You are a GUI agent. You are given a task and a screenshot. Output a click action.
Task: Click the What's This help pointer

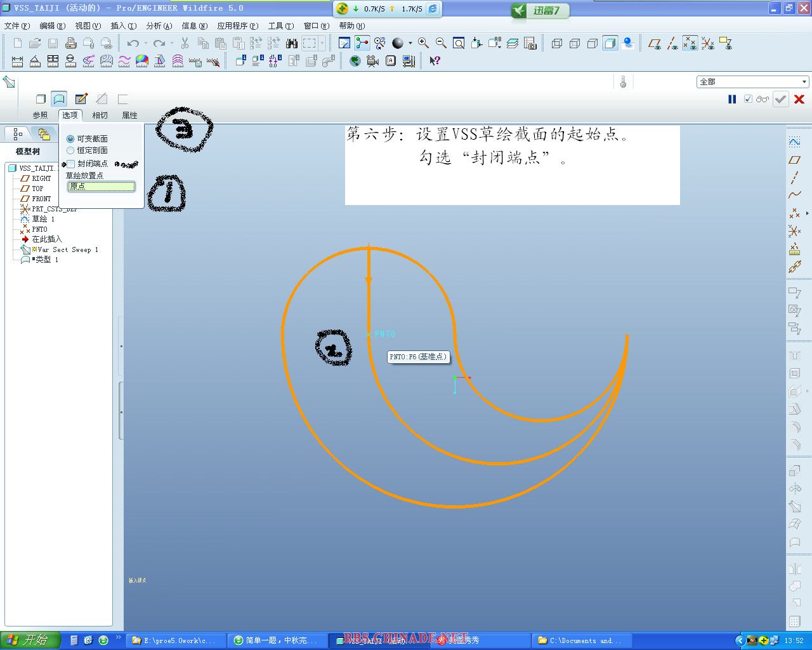(x=435, y=61)
